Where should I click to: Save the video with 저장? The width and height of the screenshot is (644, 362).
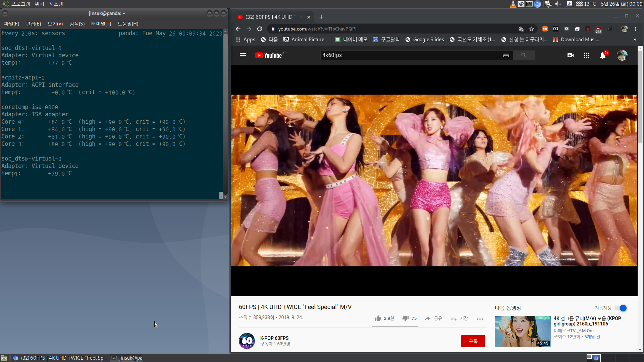coord(459,318)
